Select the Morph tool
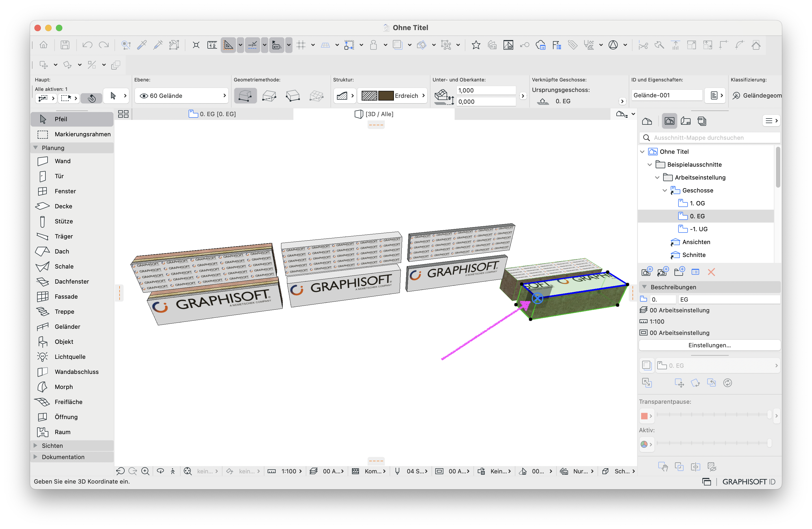The width and height of the screenshot is (812, 529). 72,387
